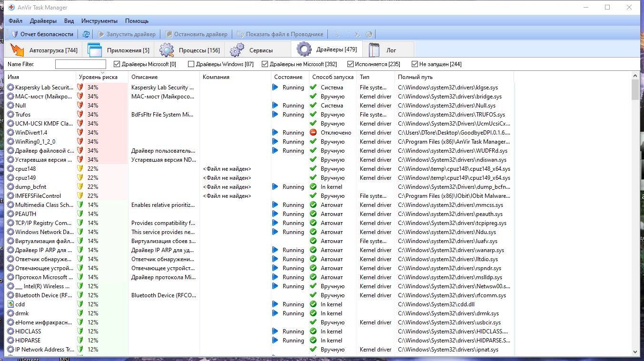Sort by the Полный путь column header
This screenshot has height=361, width=644.
[455, 77]
